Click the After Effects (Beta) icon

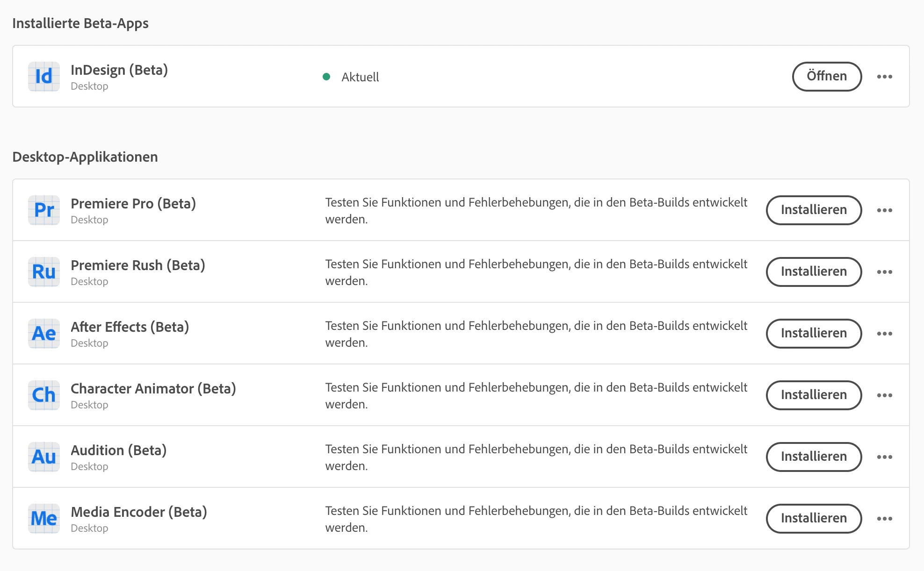coord(44,334)
